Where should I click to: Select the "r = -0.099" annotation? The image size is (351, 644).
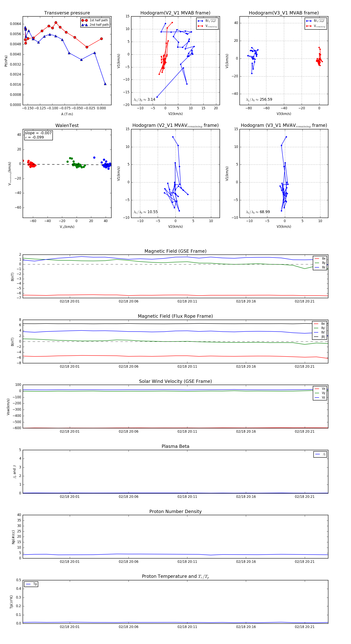(x=34, y=137)
